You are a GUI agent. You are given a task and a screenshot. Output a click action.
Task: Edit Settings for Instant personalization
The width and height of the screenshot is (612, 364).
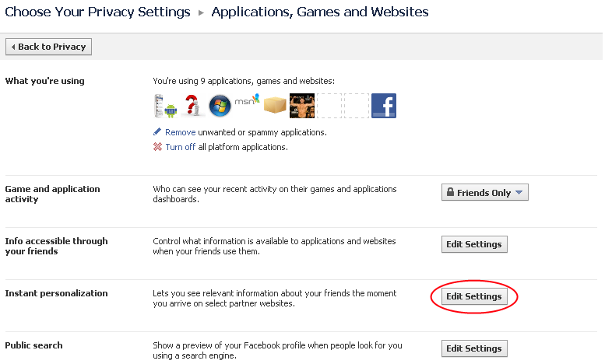[474, 296]
